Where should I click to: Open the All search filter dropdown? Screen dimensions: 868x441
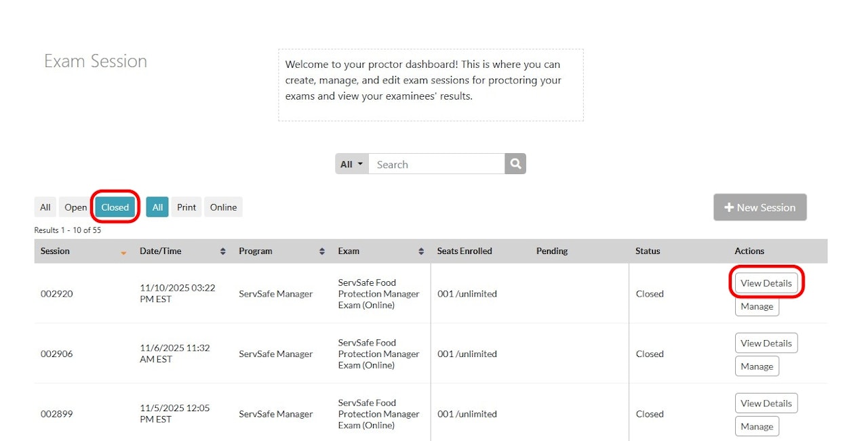pyautogui.click(x=352, y=164)
